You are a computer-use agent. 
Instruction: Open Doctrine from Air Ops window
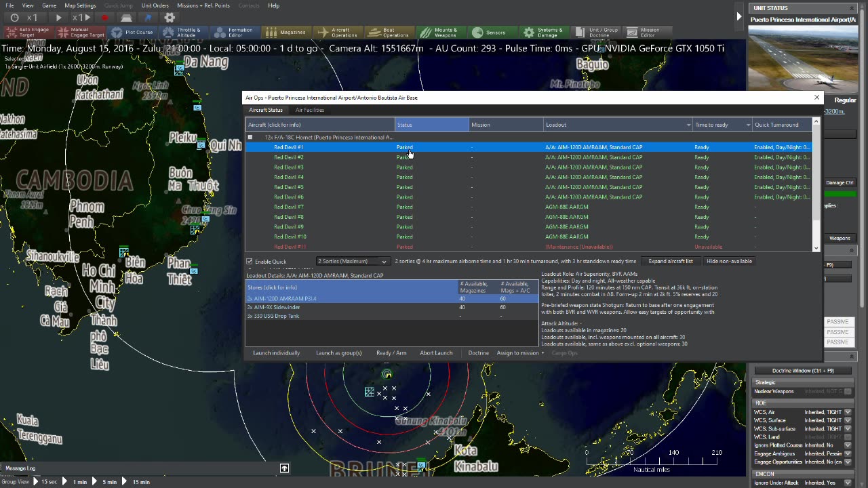478,353
